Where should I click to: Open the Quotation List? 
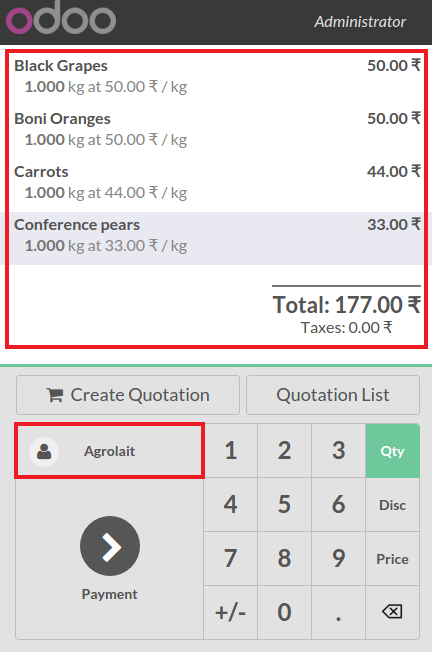pyautogui.click(x=333, y=395)
